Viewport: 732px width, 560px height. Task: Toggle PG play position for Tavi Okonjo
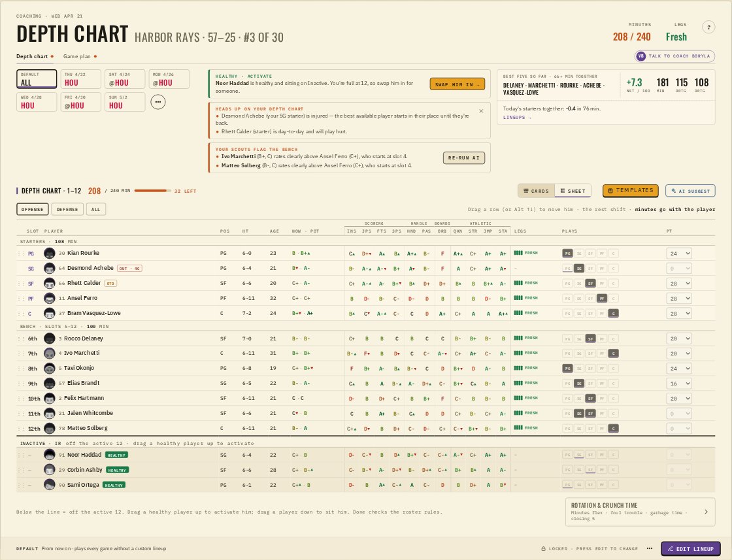click(567, 368)
